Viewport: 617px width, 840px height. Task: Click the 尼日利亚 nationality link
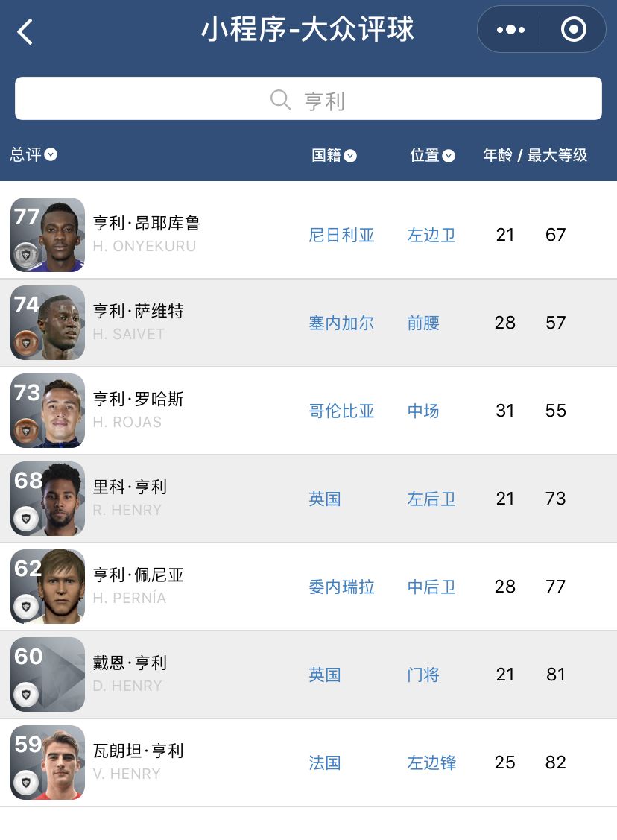[x=342, y=236]
